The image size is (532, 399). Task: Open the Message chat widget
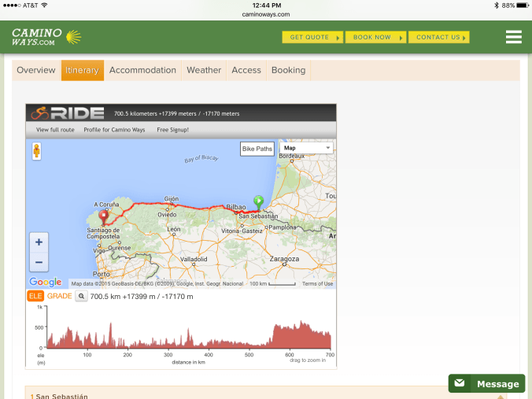486,383
